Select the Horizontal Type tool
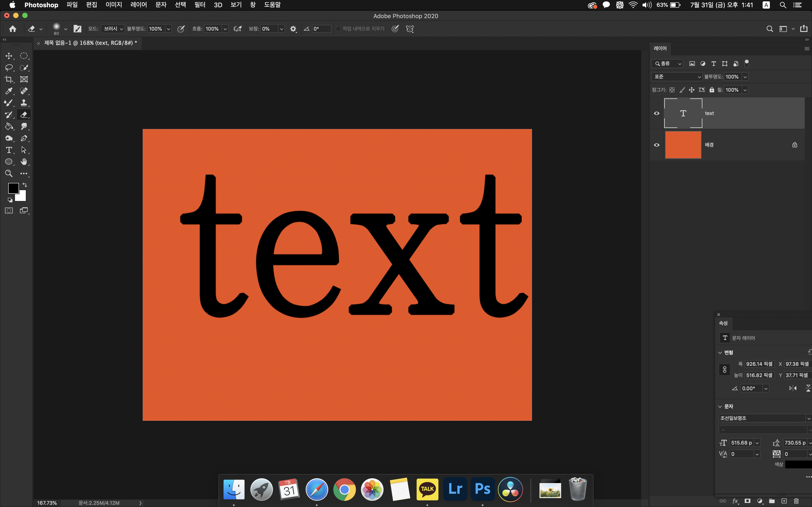 [9, 150]
